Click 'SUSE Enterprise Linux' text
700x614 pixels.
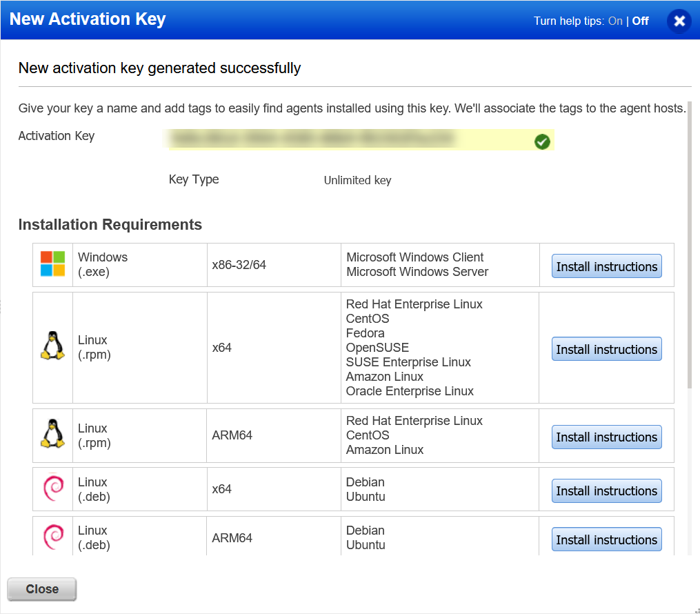[408, 362]
